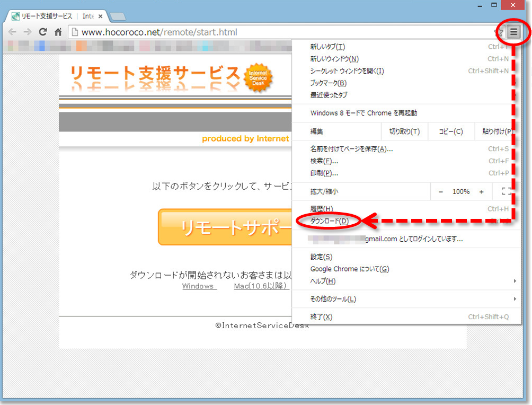The height and width of the screenshot is (405, 532).
Task: Click the page icon in the address bar
Action: coord(75,32)
